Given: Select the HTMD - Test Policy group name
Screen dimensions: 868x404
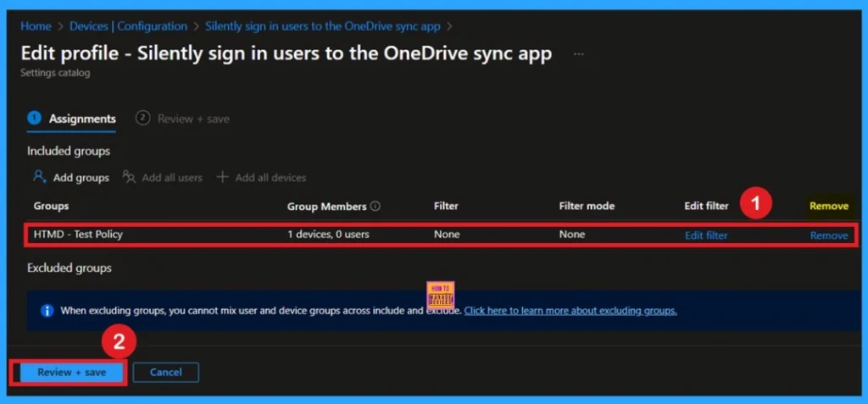Looking at the screenshot, I should click(x=78, y=234).
